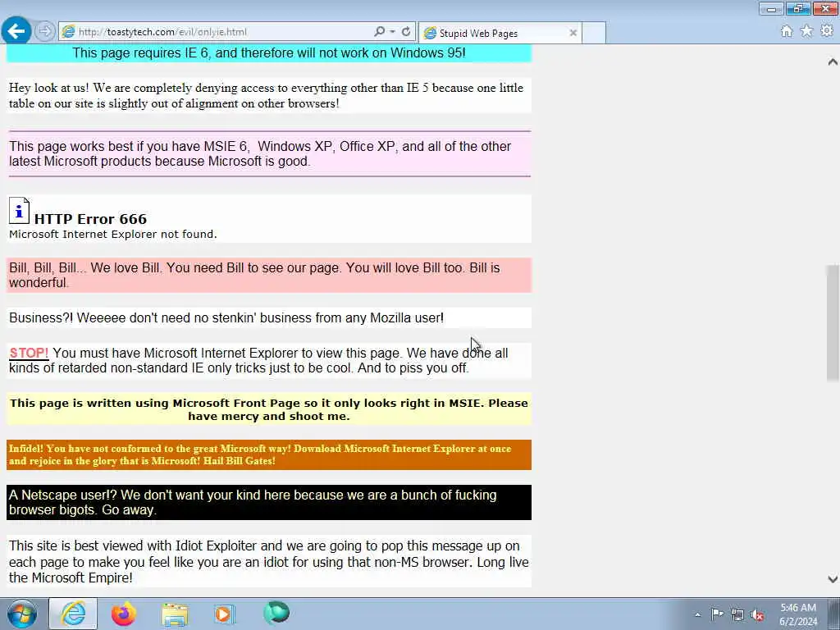Click the orange 'Infidel!' banner text
840x630 pixels.
pos(269,454)
